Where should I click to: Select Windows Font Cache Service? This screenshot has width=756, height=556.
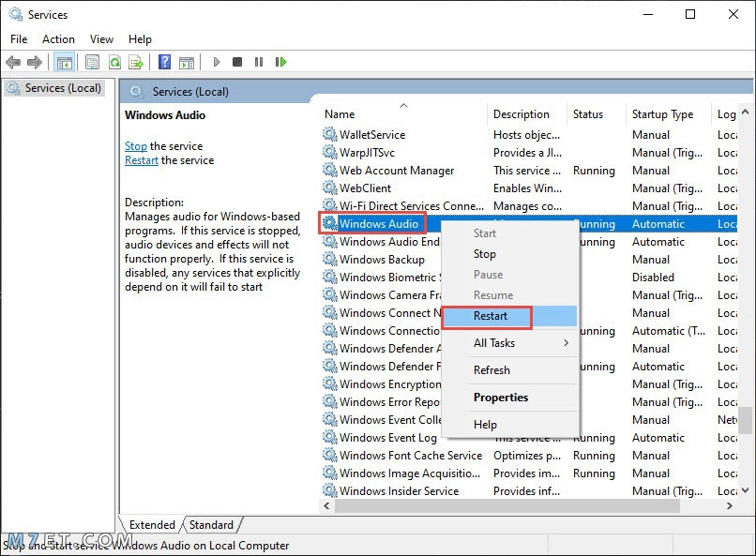411,456
